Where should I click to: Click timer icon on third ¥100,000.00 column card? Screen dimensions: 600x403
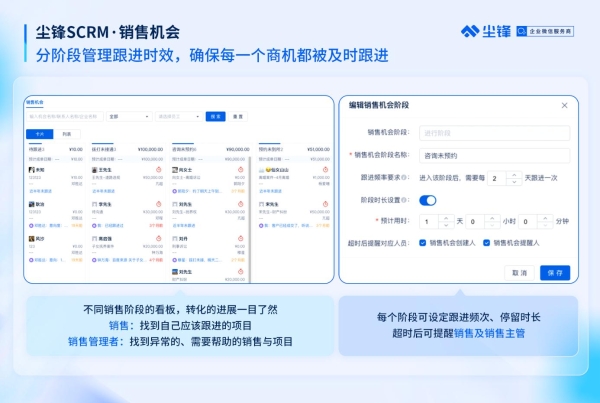pyautogui.click(x=159, y=238)
